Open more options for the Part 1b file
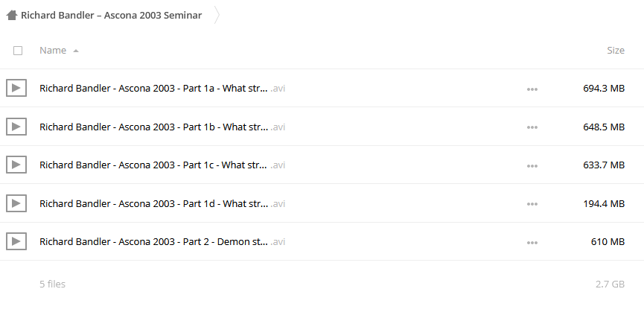Image resolution: width=644 pixels, height=318 pixels. click(532, 127)
